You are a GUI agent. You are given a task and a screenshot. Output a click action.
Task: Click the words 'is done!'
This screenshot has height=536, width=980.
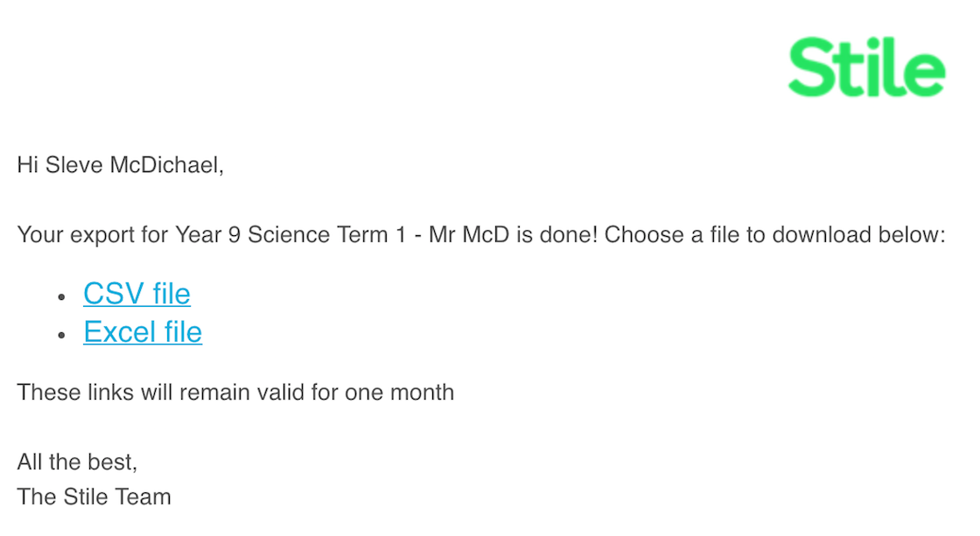pos(556,235)
